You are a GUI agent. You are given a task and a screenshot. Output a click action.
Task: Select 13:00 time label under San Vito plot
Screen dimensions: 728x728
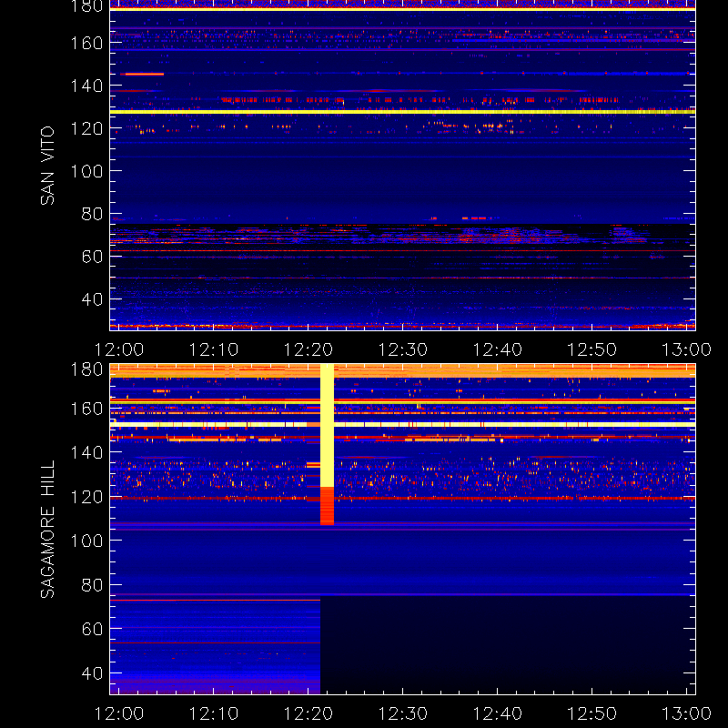click(686, 349)
